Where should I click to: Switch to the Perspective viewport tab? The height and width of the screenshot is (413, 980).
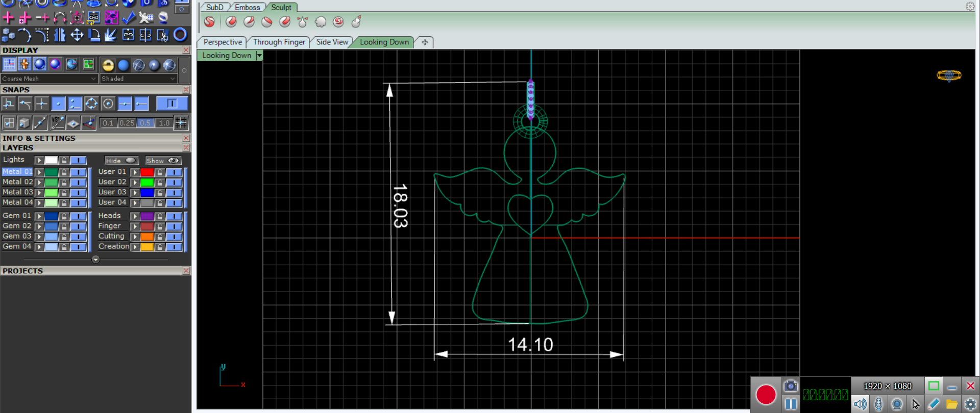(x=223, y=42)
